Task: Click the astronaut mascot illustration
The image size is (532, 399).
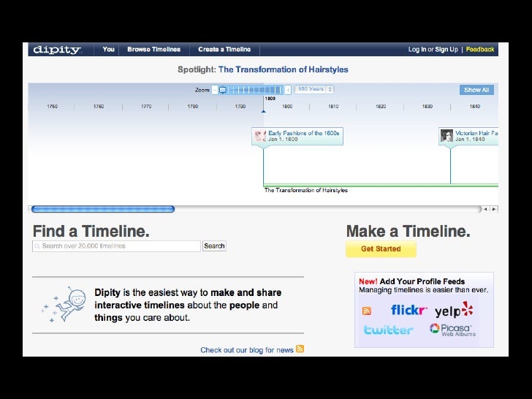Action: coord(64,304)
